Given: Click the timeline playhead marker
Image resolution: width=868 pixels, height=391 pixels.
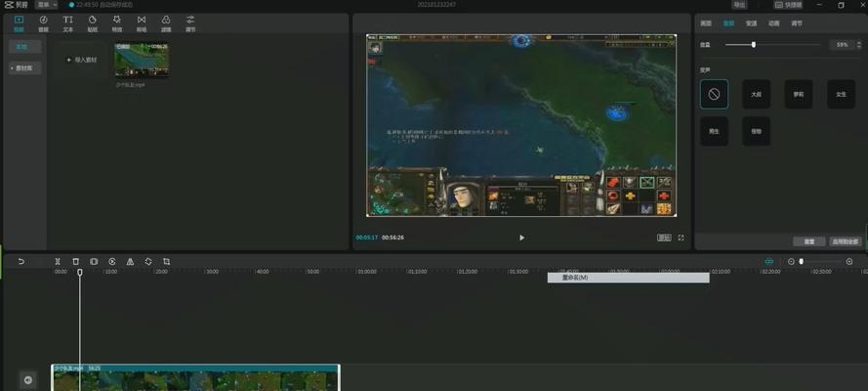Looking at the screenshot, I should tap(80, 273).
